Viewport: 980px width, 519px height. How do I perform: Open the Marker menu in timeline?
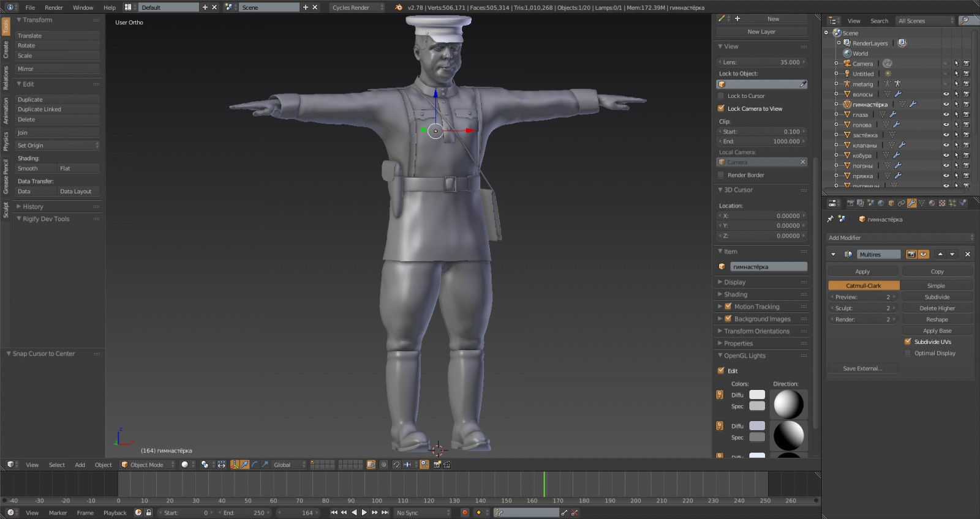(x=58, y=513)
